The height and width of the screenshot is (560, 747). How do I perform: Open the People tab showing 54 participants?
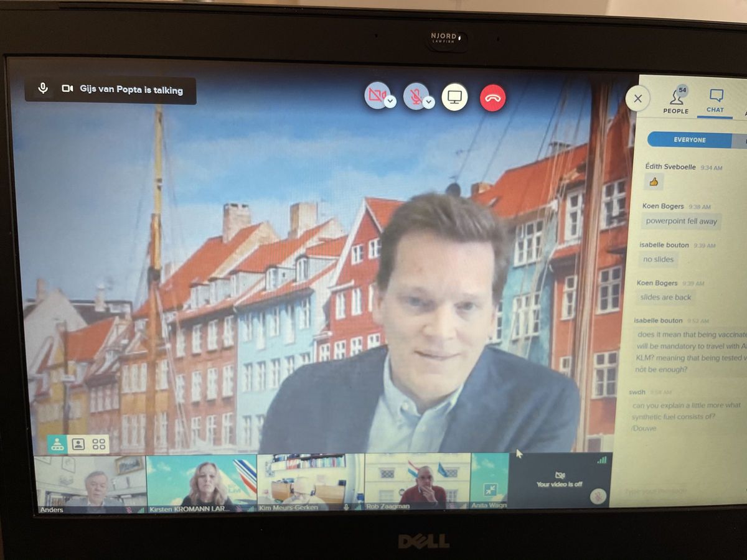pos(676,101)
